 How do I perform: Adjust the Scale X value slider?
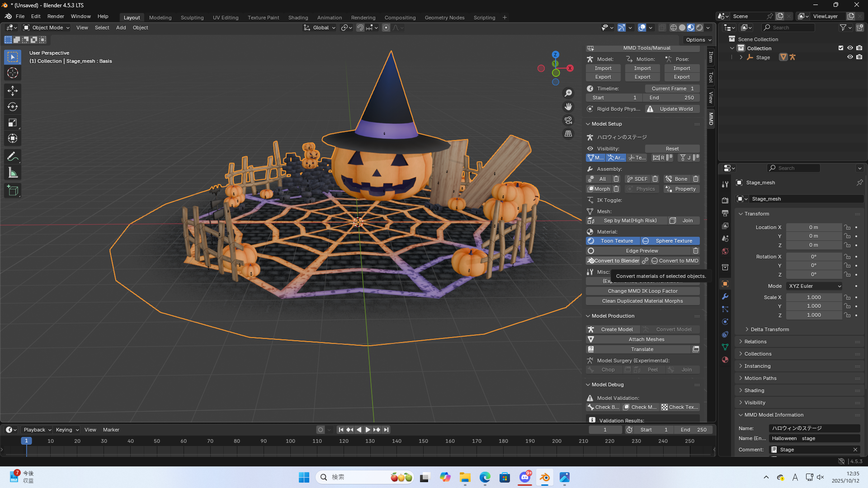tap(814, 297)
